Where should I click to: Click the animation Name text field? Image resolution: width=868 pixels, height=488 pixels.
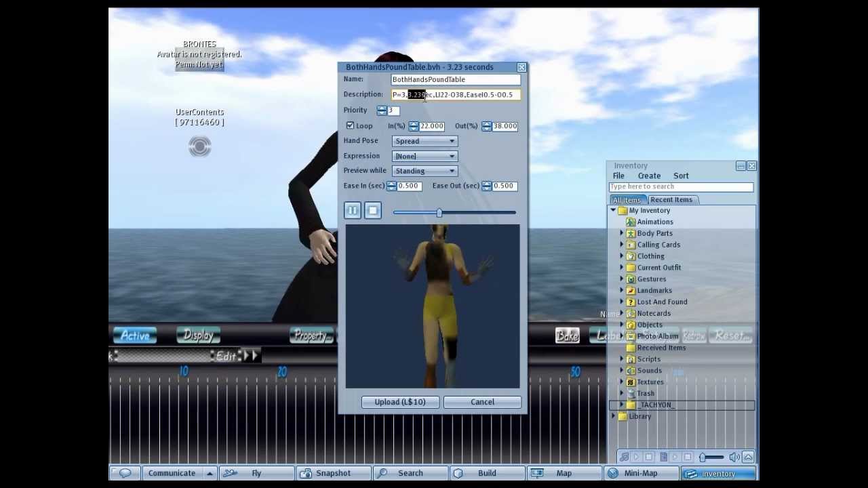[456, 79]
